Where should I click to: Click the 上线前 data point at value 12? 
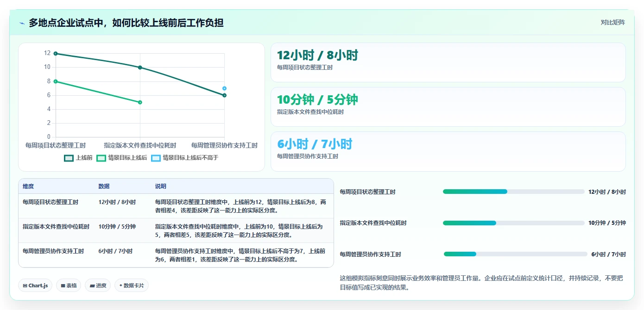pos(56,54)
